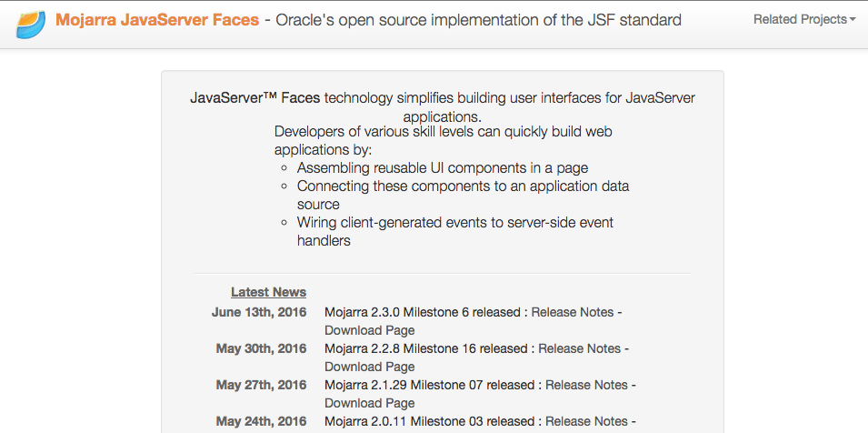Screen dimensions: 868x433
Task: Select the May 27th, 2016 news date
Action: pyautogui.click(x=261, y=385)
